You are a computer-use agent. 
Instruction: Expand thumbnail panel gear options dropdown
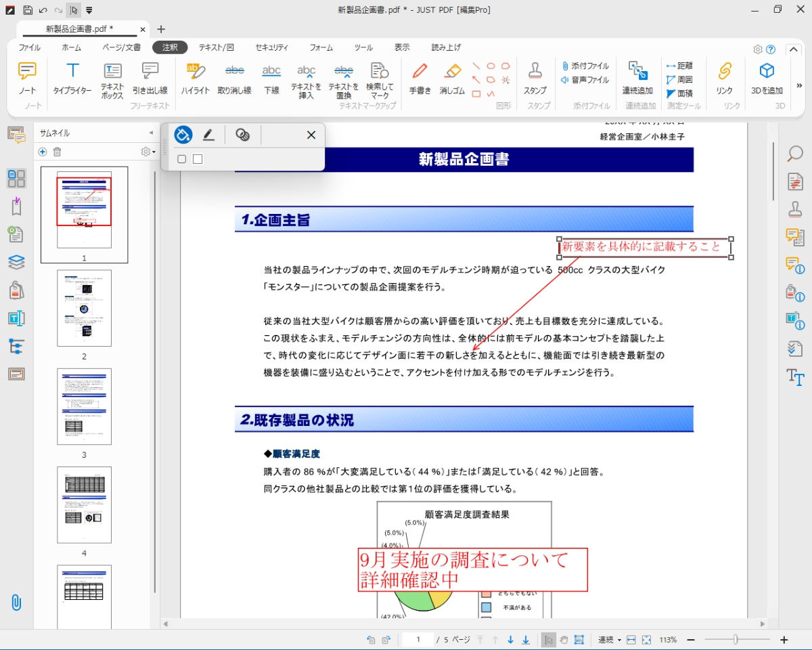point(148,152)
